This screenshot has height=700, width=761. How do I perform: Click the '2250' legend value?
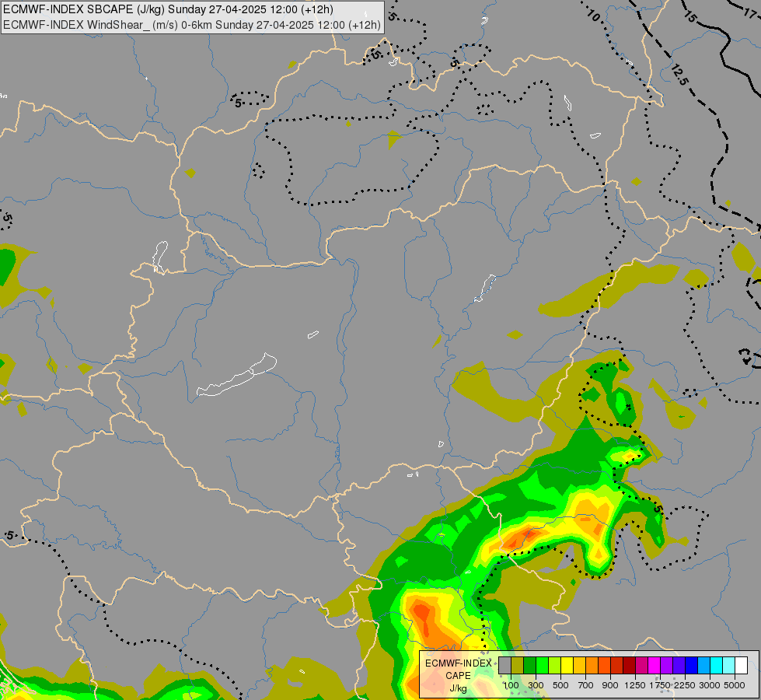tap(685, 685)
